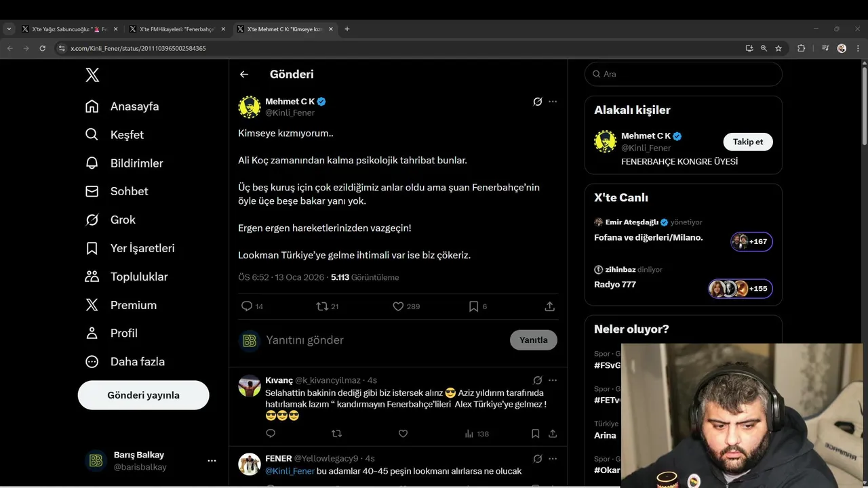Click @Kinli_Fener handle under post author
Screen dimensions: 868x488
(x=290, y=113)
